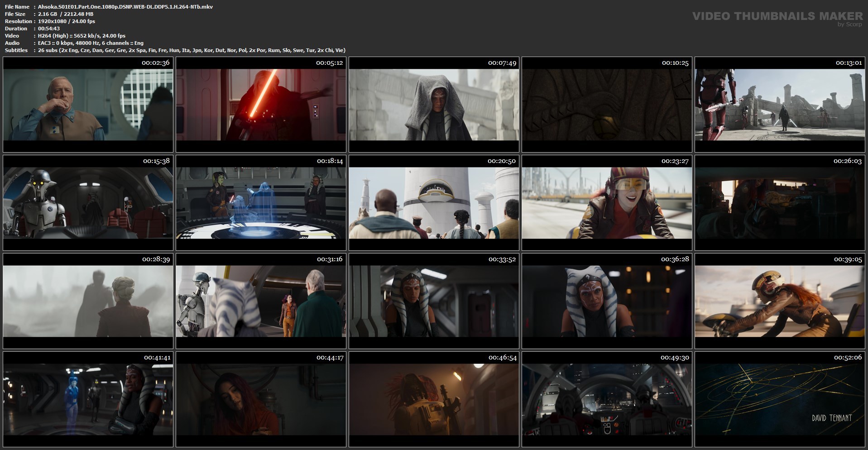The width and height of the screenshot is (868, 450).
Task: Open the thumbnail stamped 00:07:49
Action: tap(434, 105)
